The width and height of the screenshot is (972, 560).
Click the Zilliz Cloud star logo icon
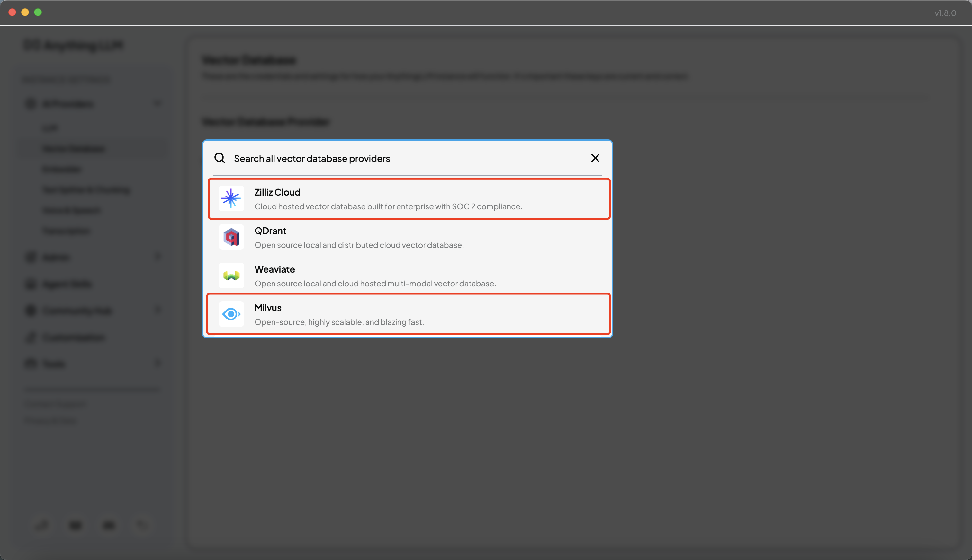coord(231,198)
